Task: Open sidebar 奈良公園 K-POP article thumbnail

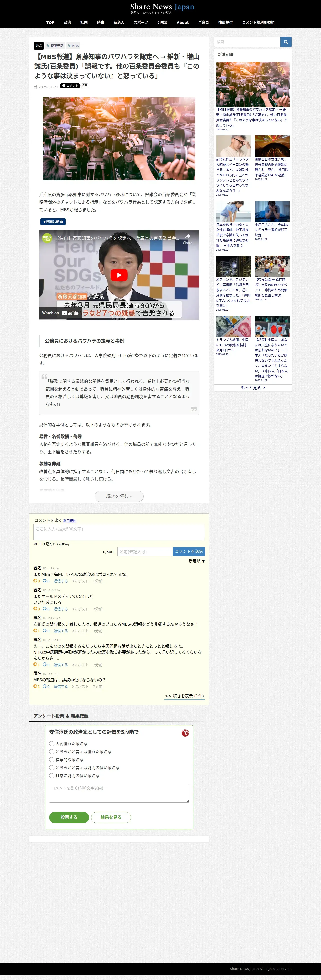Action: click(272, 266)
